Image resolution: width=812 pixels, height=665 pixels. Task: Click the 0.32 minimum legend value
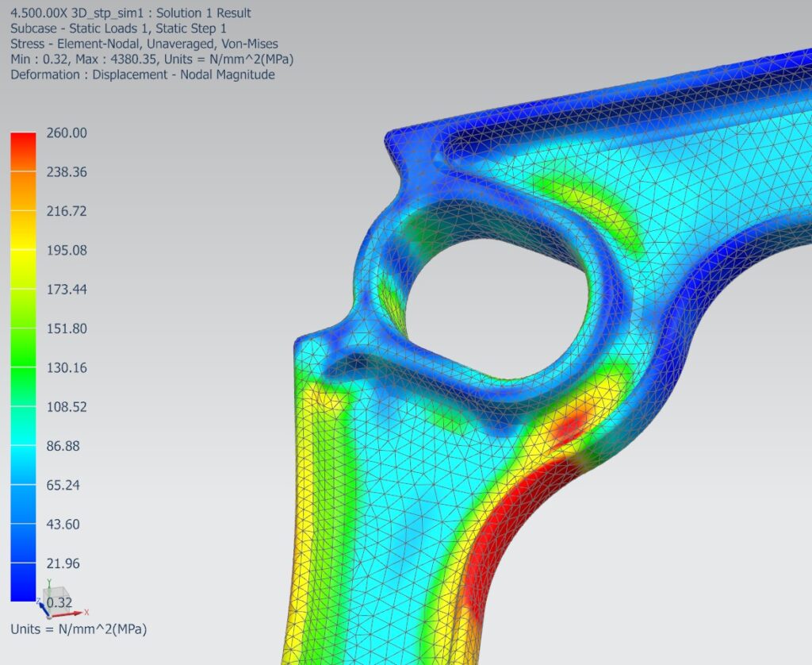click(60, 602)
